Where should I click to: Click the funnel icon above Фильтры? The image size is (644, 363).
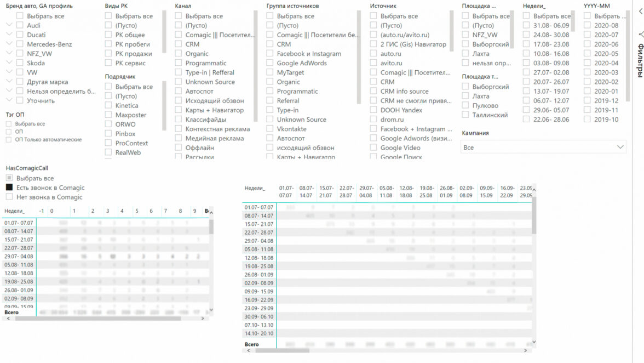639,35
